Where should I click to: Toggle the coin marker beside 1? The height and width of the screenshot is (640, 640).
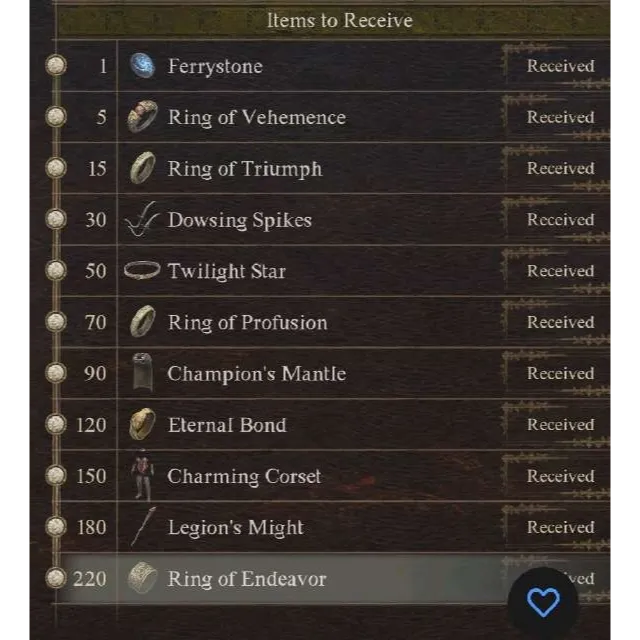pyautogui.click(x=57, y=66)
